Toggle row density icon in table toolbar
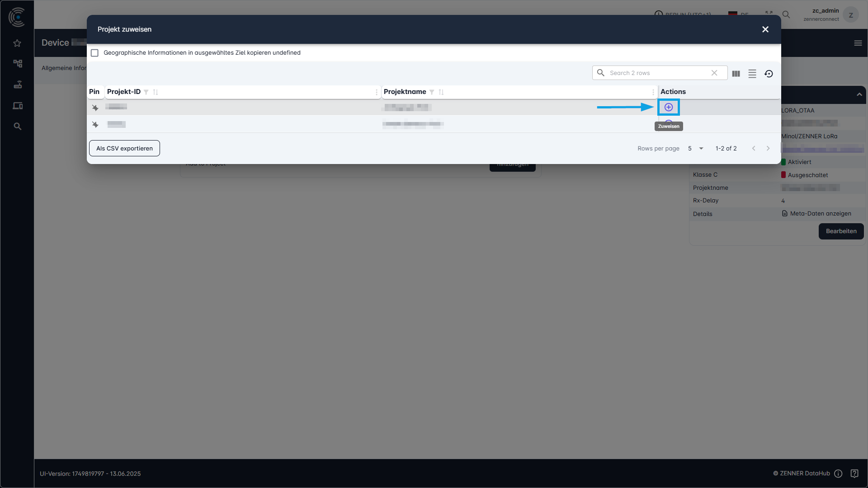Screen dimensions: 868x488 tap(752, 74)
